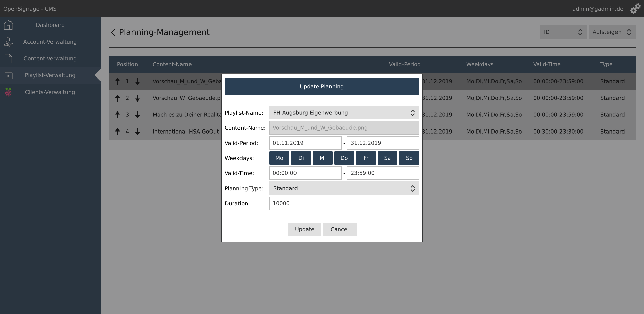Dismiss the dialog with Cancel
This screenshot has width=644, height=314.
click(x=339, y=229)
